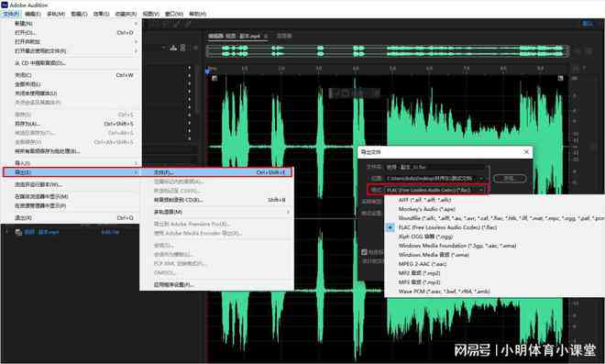Open the 效果(S) menu

pyautogui.click(x=101, y=14)
